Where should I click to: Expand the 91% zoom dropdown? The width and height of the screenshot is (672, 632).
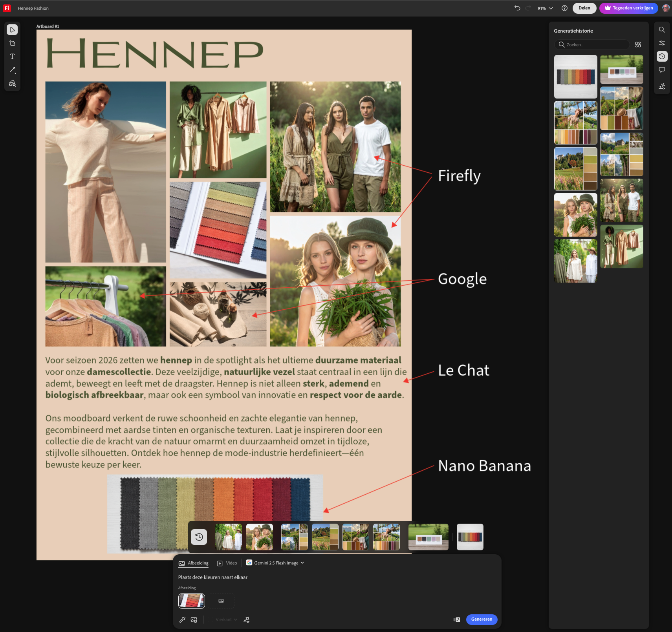(545, 8)
